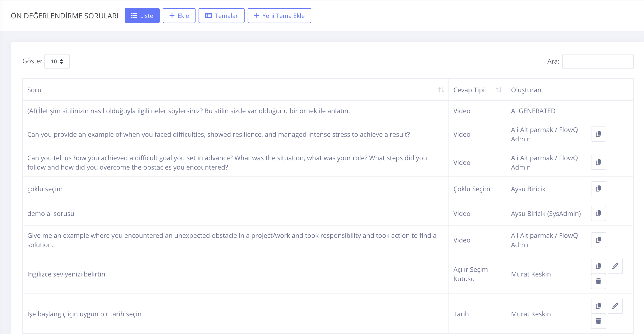Delete the 'İngilizce seviyenizi belirtin' question
644x334 pixels.
click(598, 281)
